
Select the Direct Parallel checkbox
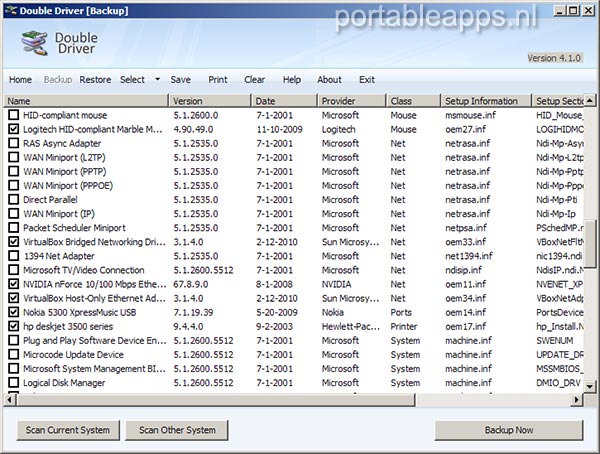[13, 199]
